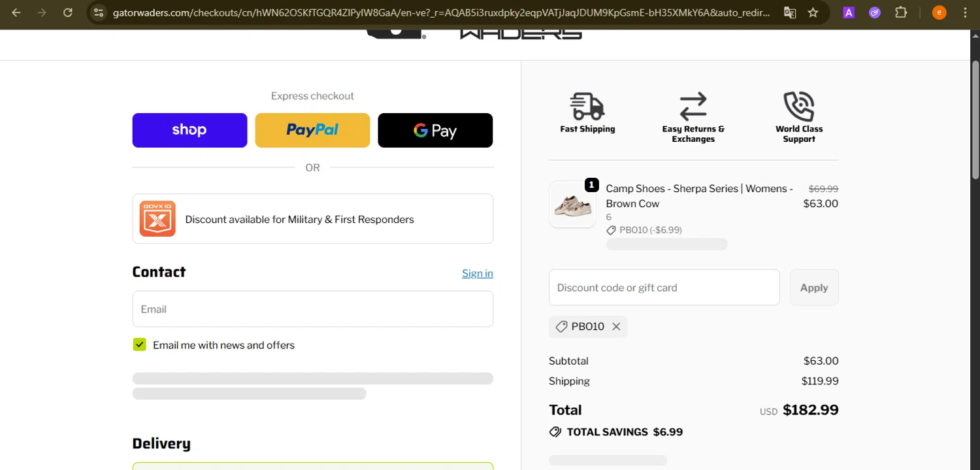980x470 pixels.
Task: Click the Apply discount button
Action: pyautogui.click(x=814, y=288)
